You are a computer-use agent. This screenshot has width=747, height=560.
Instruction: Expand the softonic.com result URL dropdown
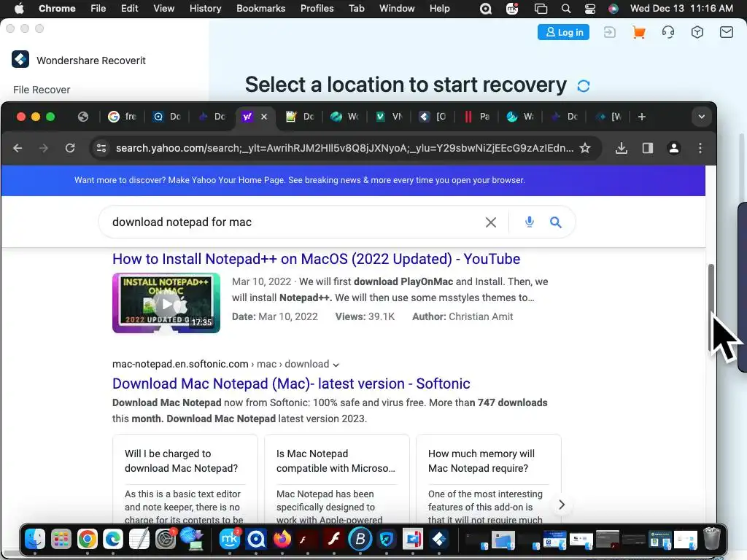pyautogui.click(x=336, y=365)
